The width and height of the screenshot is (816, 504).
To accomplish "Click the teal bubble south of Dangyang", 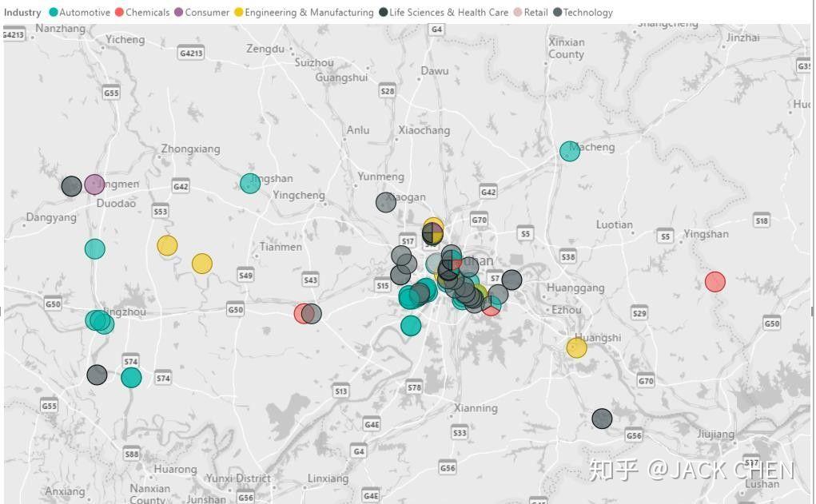I will tap(95, 249).
